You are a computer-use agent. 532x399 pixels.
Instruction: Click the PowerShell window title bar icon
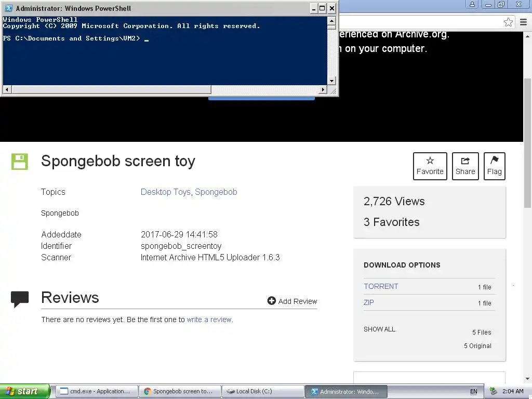9,8
